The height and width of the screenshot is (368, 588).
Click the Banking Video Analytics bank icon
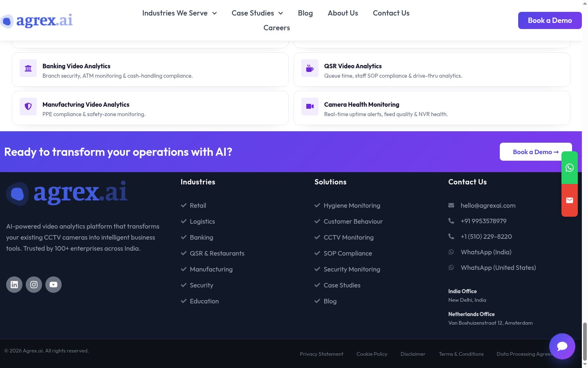click(28, 68)
